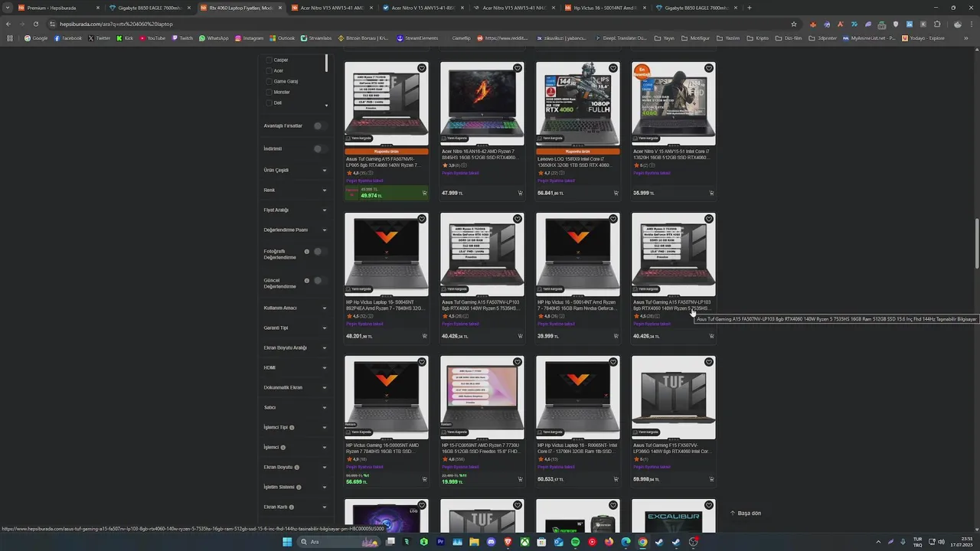
Task: Expand the Ekran Boyutu Aralığı filter
Action: (296, 347)
